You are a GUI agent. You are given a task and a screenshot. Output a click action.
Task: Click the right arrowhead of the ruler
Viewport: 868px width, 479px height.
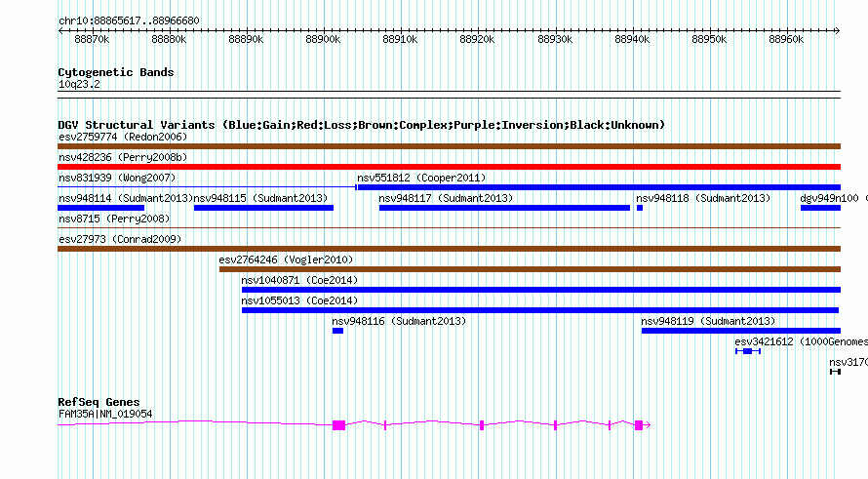click(x=838, y=30)
